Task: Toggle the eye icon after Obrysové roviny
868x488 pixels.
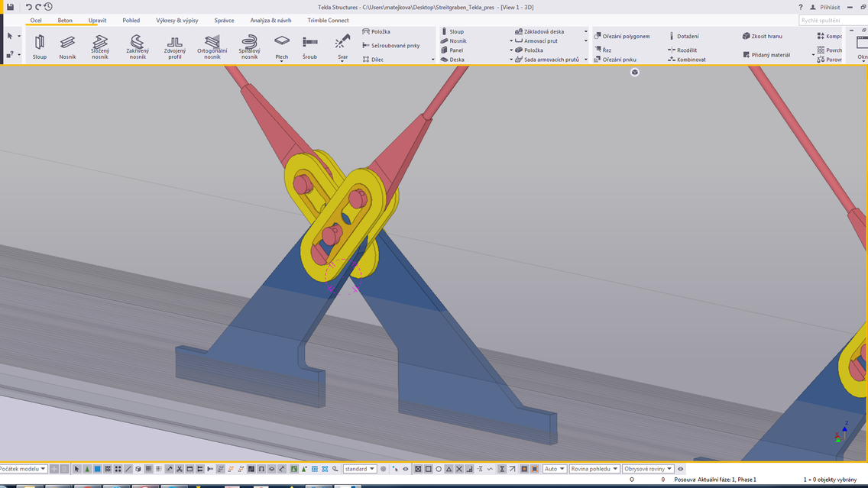Action: [680, 469]
